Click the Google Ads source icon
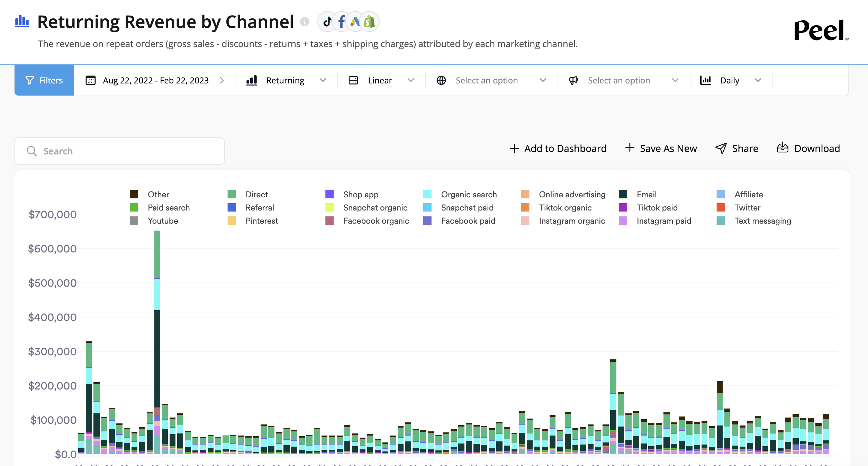The image size is (868, 466). point(355,22)
